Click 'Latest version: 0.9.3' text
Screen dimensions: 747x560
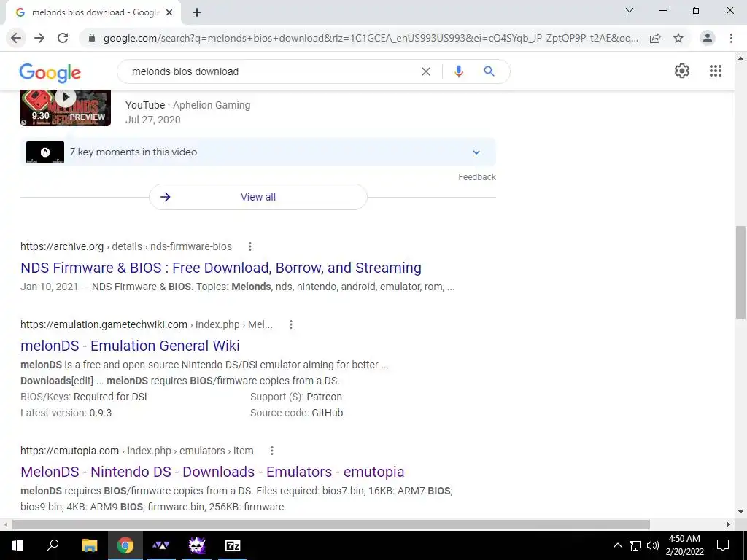[x=66, y=413]
